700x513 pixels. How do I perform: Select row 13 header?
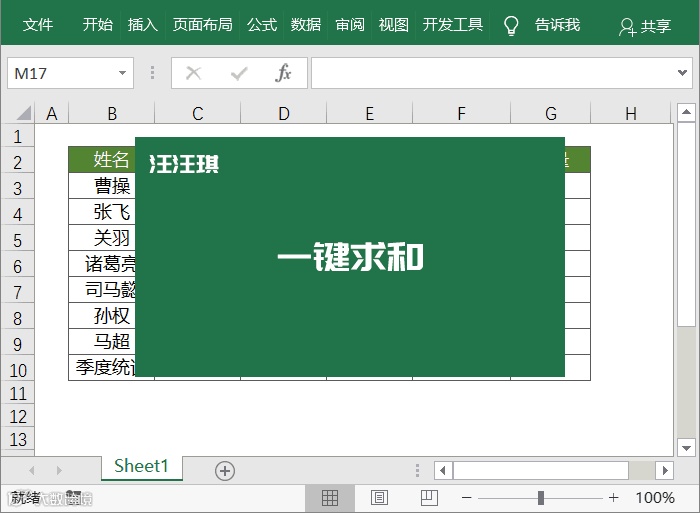click(17, 440)
